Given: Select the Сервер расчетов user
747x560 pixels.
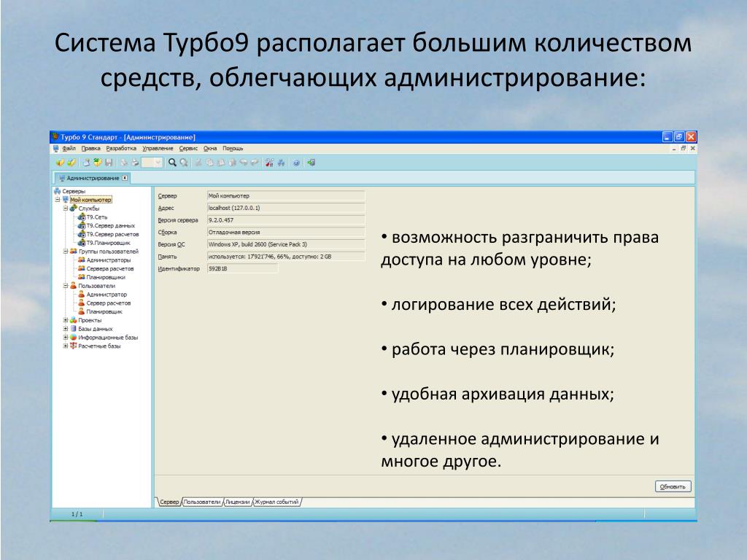Looking at the screenshot, I should pyautogui.click(x=109, y=303).
